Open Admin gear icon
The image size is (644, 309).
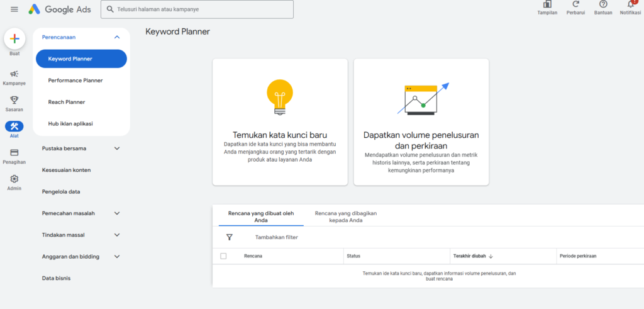14,179
